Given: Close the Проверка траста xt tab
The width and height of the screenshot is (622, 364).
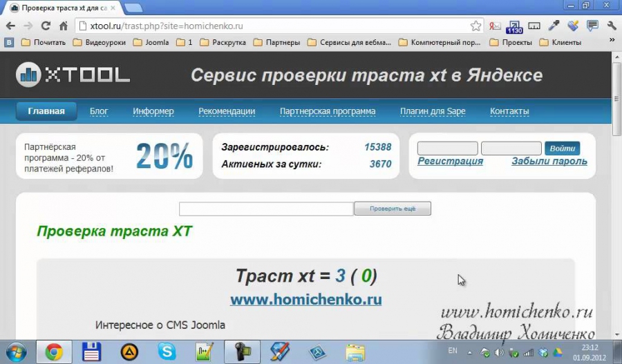Looking at the screenshot, I should (113, 8).
